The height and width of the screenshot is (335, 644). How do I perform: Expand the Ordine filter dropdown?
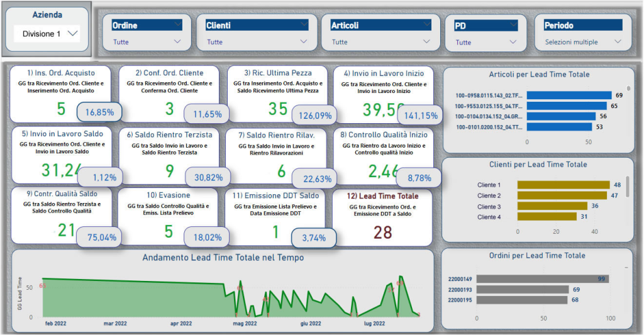[177, 42]
